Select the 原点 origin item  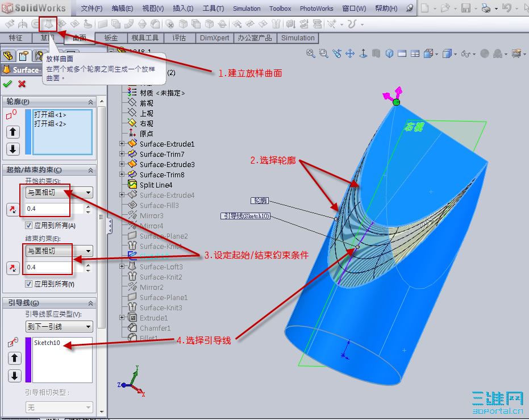click(146, 134)
